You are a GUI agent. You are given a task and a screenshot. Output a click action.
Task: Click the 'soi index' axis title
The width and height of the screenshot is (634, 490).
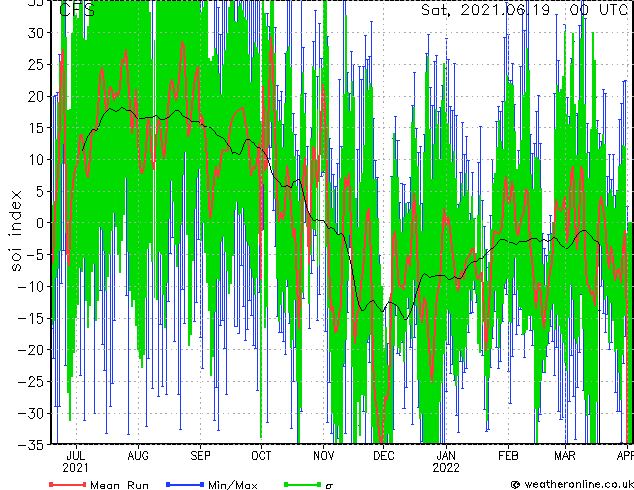point(16,231)
